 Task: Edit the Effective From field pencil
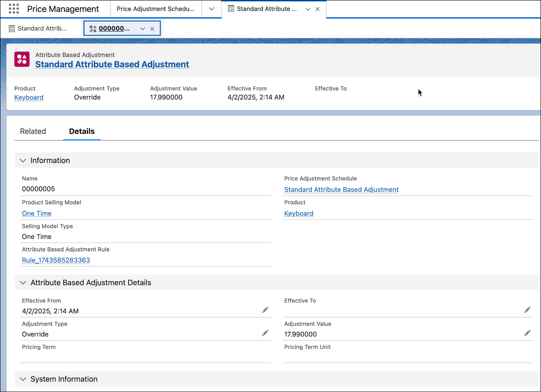tap(265, 310)
